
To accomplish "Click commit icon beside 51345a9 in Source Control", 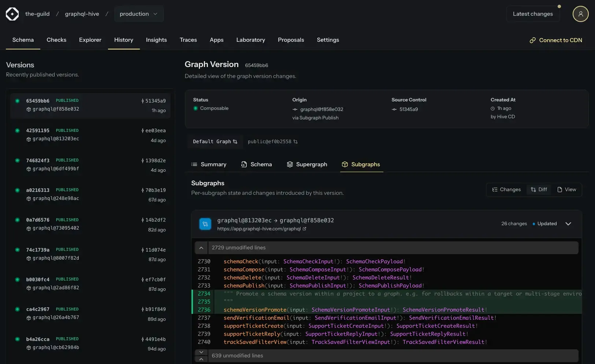I will [x=394, y=109].
